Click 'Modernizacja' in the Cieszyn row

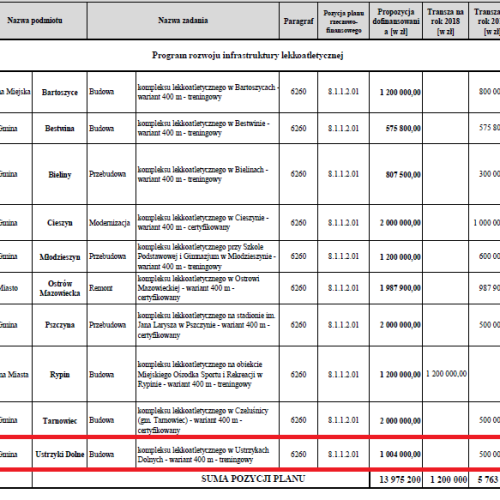pyautogui.click(x=109, y=223)
